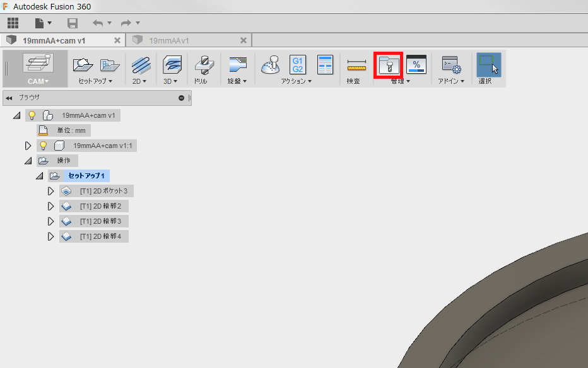Click the Undo arrow

click(98, 23)
